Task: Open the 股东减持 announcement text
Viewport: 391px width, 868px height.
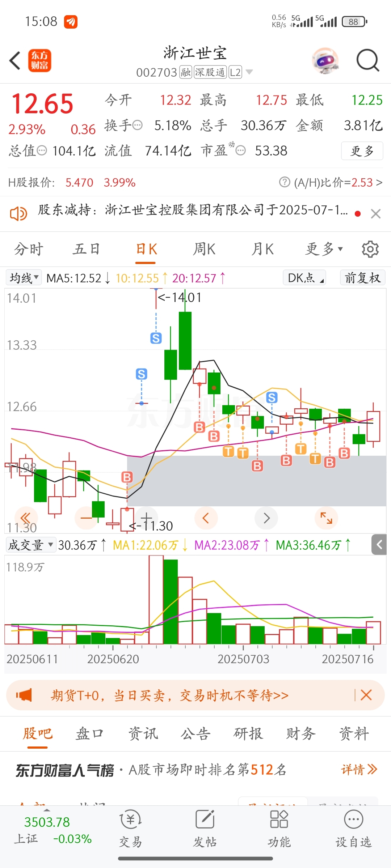Action: (193, 210)
